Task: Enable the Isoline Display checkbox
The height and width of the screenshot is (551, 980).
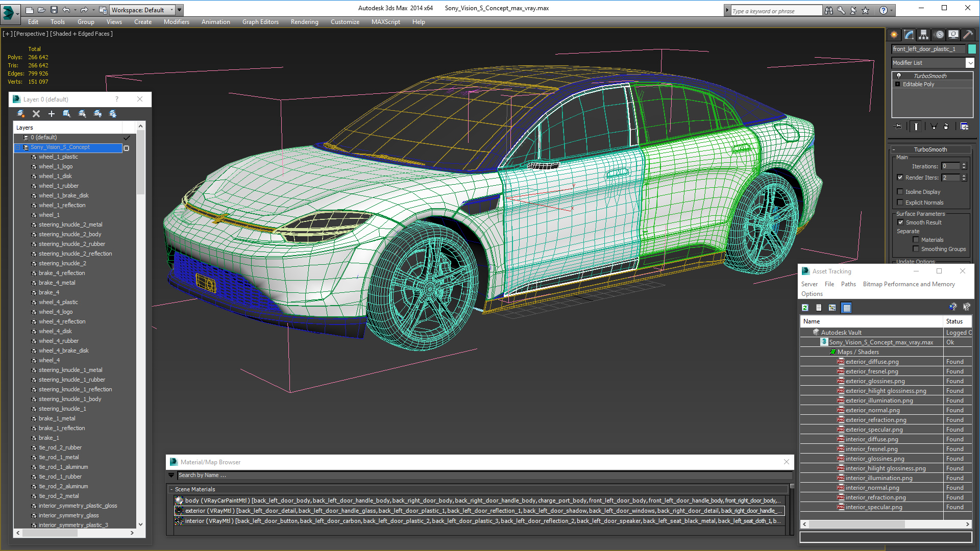Action: click(900, 192)
